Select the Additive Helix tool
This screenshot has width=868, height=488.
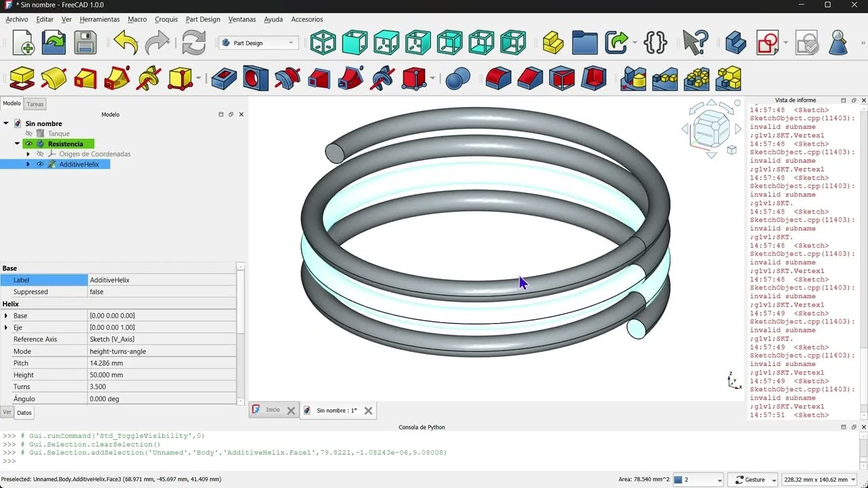click(x=149, y=79)
